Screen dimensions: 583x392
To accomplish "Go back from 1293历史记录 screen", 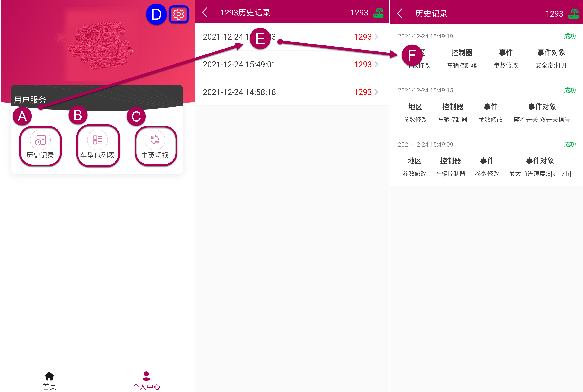I will click(x=205, y=13).
